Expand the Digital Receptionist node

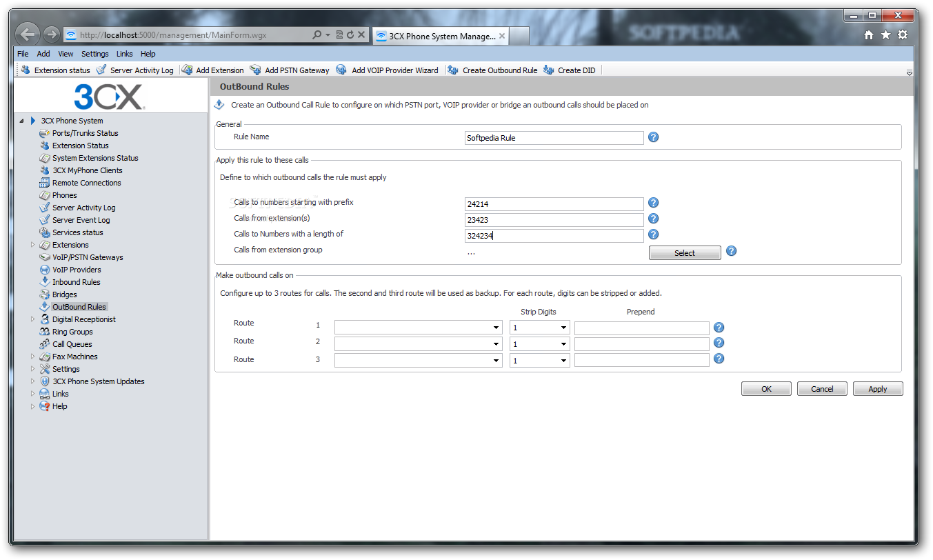32,319
